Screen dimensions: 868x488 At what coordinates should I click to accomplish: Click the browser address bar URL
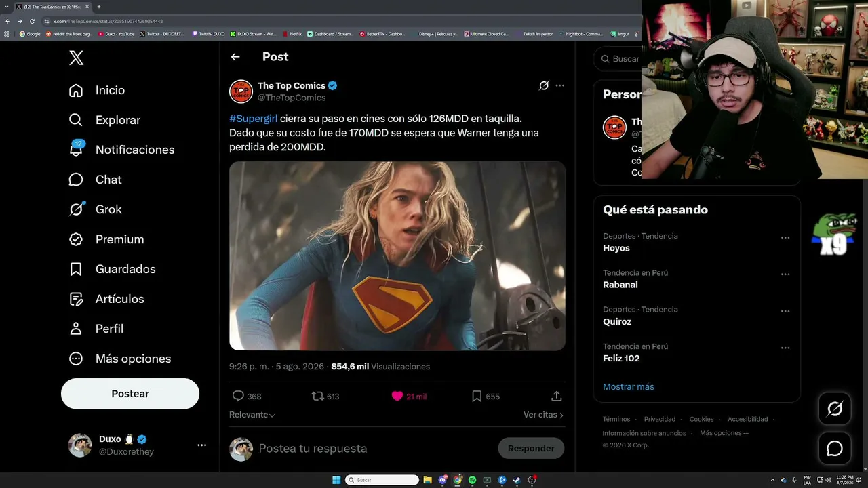[x=108, y=21]
